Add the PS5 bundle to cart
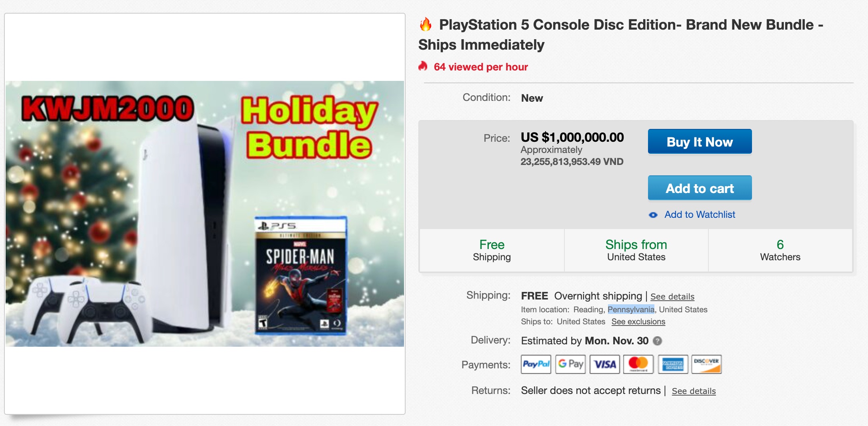Image resolution: width=868 pixels, height=426 pixels. coord(700,188)
